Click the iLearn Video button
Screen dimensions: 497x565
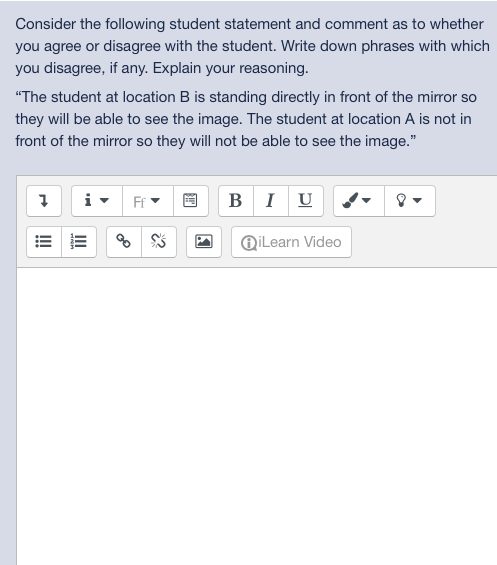(292, 242)
